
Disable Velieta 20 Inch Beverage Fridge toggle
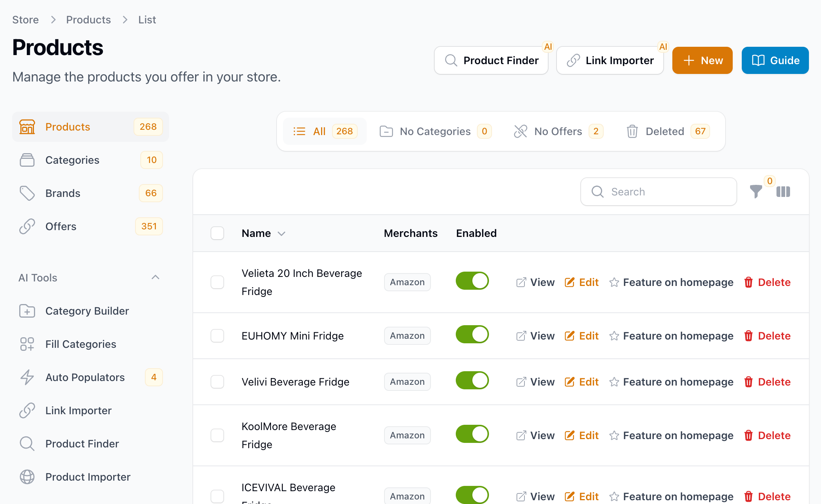tap(472, 281)
